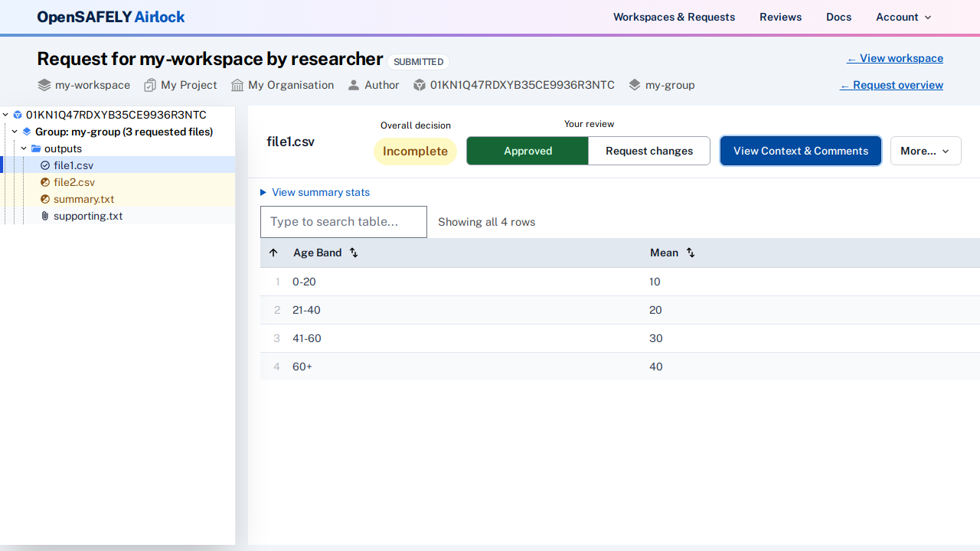Click the supporting.txt paperclip icon
The height and width of the screenshot is (551, 980).
pos(45,216)
